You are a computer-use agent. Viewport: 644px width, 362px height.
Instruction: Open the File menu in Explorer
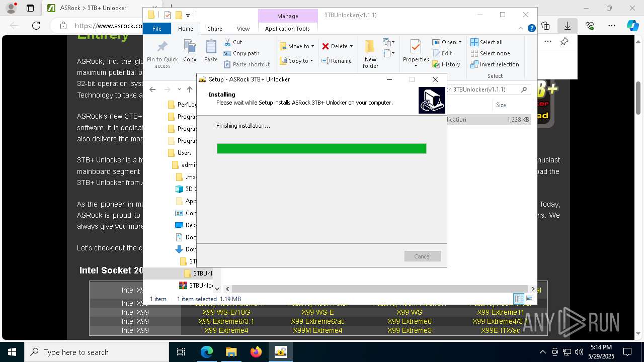tap(157, 29)
